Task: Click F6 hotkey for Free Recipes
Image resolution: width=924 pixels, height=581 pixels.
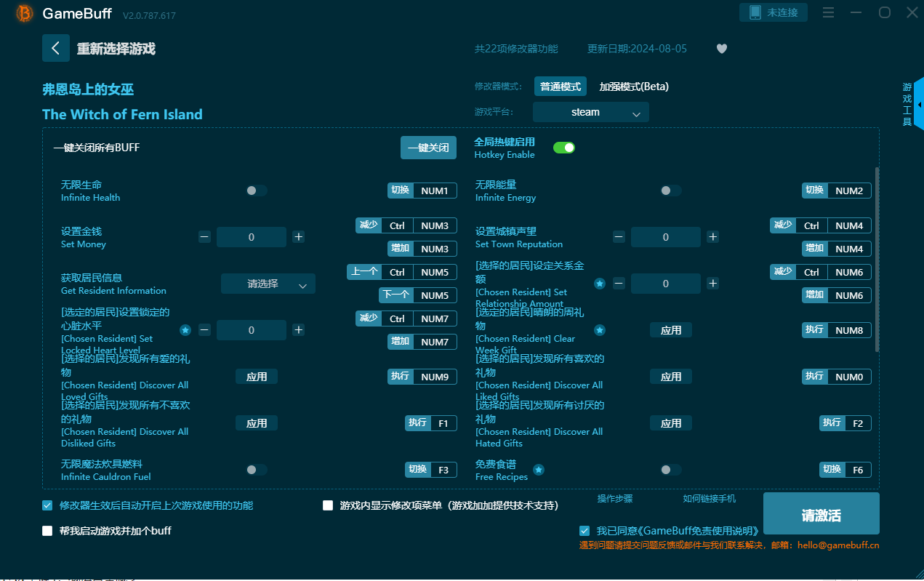Action: tap(845, 470)
